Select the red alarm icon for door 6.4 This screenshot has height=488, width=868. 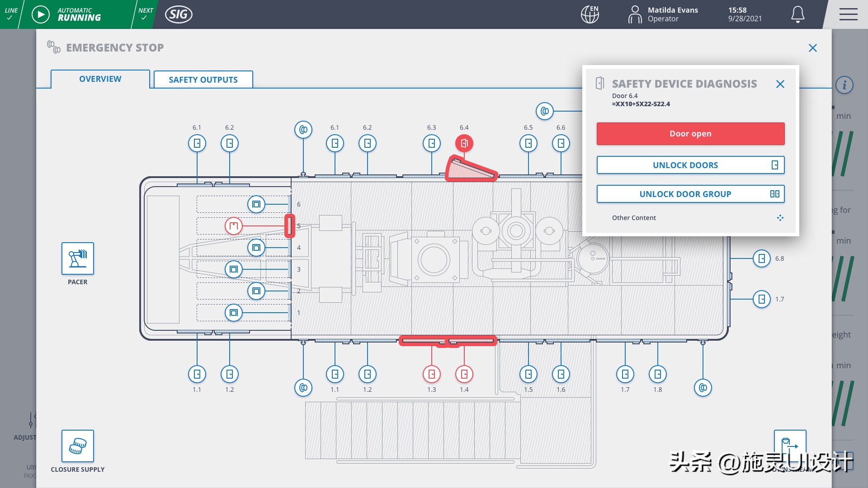pos(464,143)
